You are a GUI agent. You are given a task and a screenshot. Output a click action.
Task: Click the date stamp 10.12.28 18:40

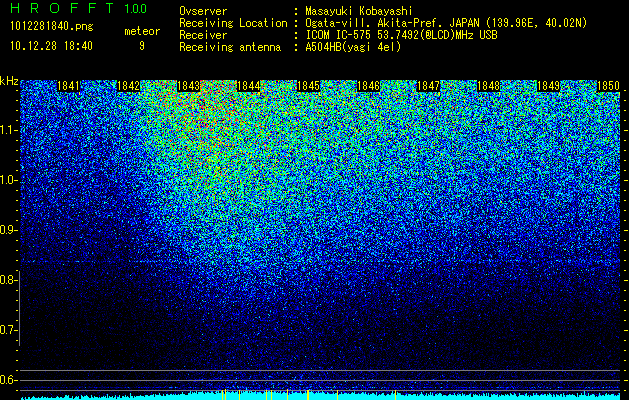pyautogui.click(x=51, y=46)
